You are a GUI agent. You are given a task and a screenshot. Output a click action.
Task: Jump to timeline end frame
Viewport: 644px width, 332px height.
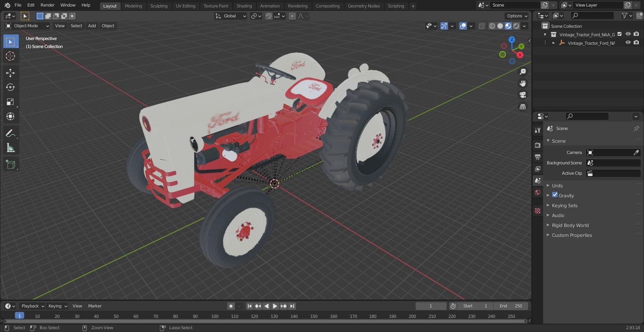pos(292,306)
